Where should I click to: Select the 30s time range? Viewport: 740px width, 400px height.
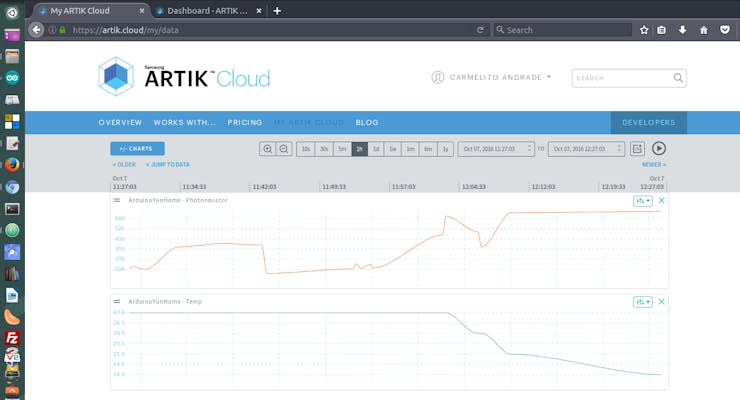click(324, 149)
